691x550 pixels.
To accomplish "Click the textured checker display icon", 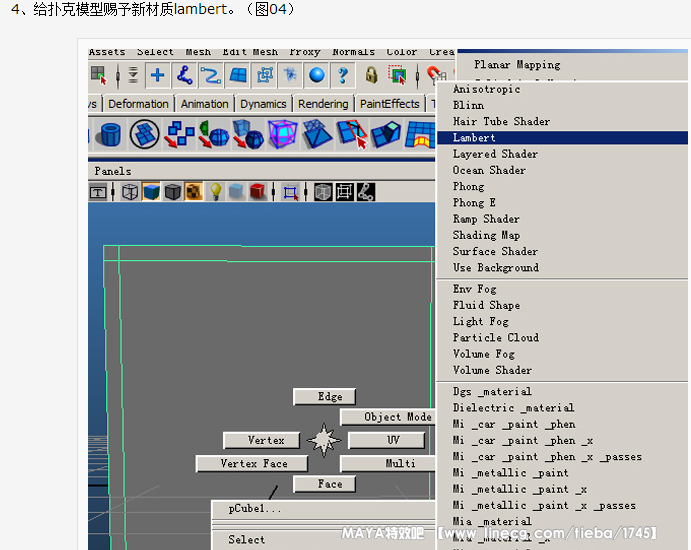I will pos(193,192).
